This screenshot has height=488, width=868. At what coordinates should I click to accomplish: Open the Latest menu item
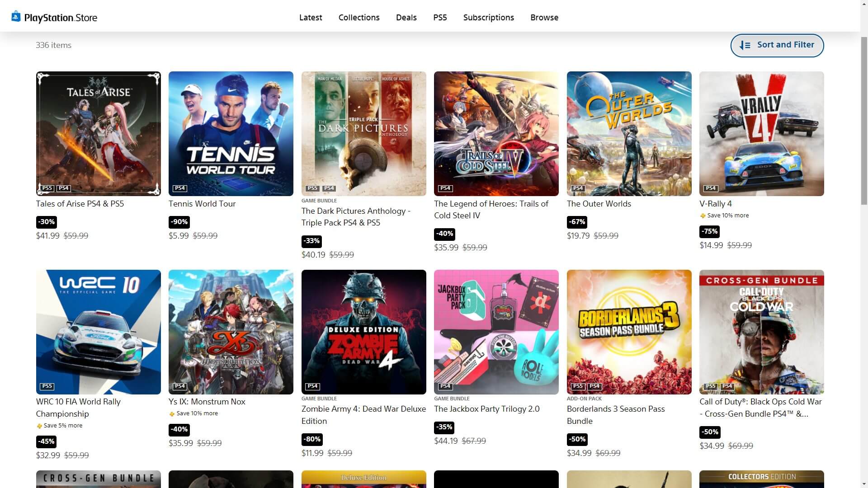(311, 18)
